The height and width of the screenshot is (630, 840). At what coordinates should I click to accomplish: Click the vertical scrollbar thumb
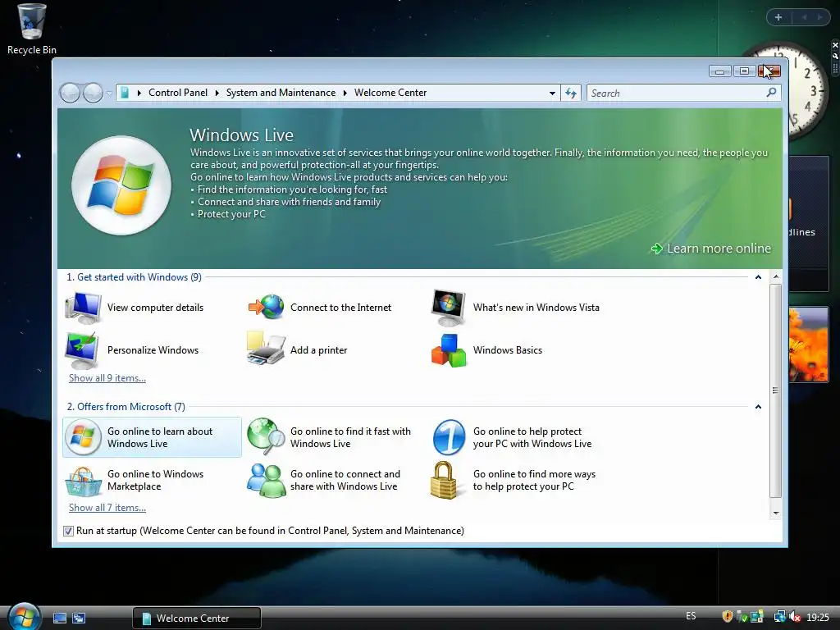(x=776, y=391)
